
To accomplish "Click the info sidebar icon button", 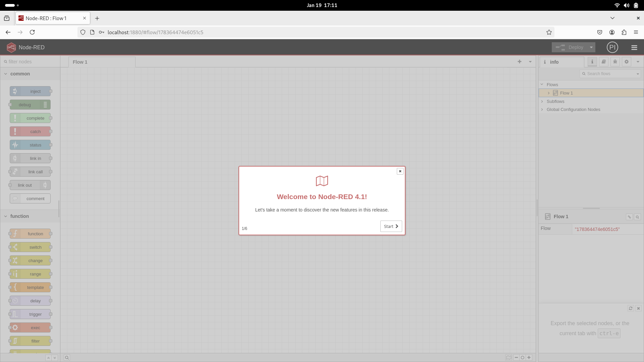I will [x=592, y=62].
